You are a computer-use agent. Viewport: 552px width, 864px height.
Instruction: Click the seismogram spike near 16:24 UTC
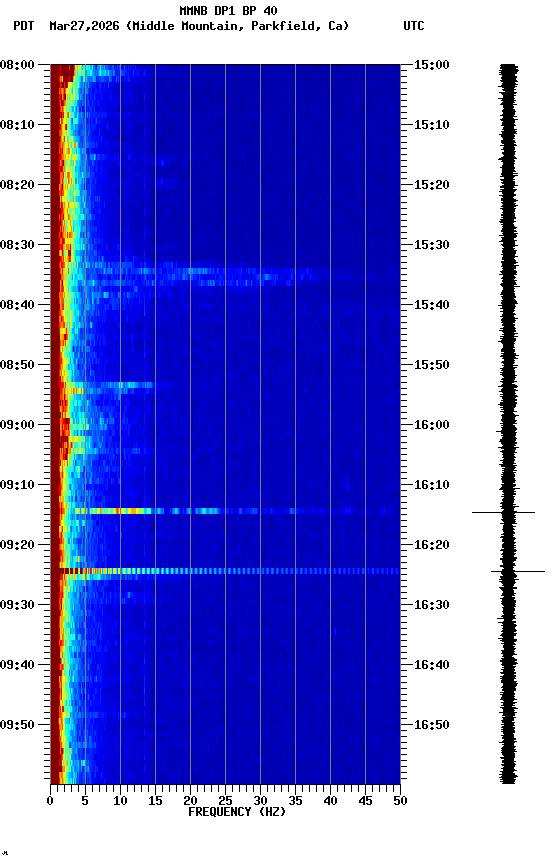click(x=518, y=571)
